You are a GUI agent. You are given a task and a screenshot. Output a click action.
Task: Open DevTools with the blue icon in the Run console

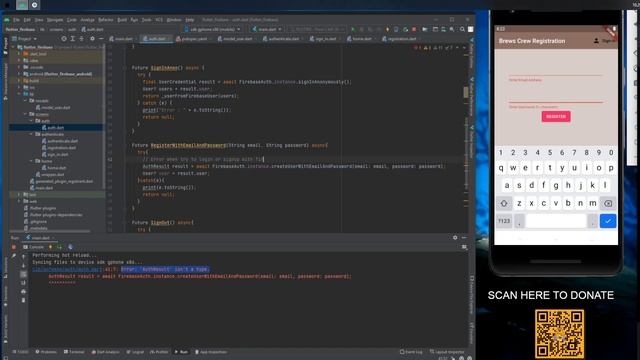70,247
